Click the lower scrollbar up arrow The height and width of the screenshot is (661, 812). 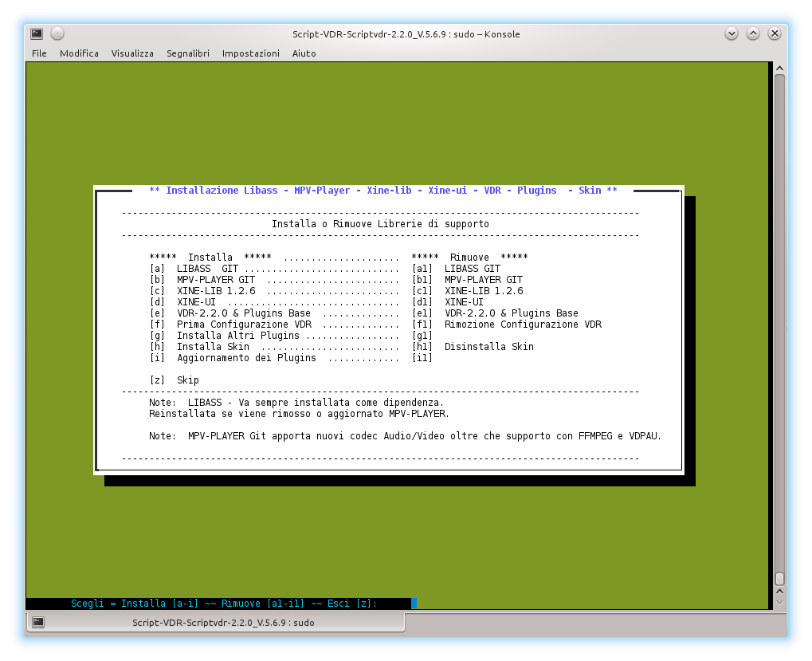pyautogui.click(x=779, y=591)
